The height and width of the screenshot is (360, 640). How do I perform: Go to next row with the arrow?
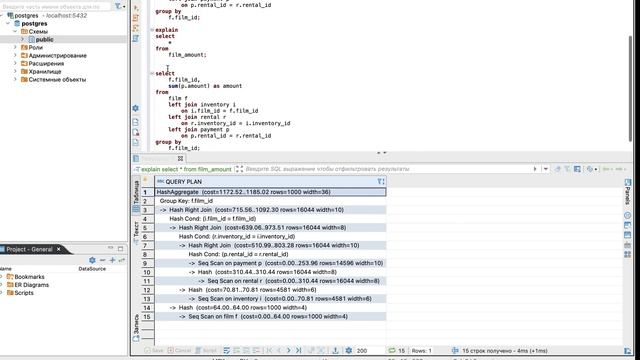[x=289, y=350]
